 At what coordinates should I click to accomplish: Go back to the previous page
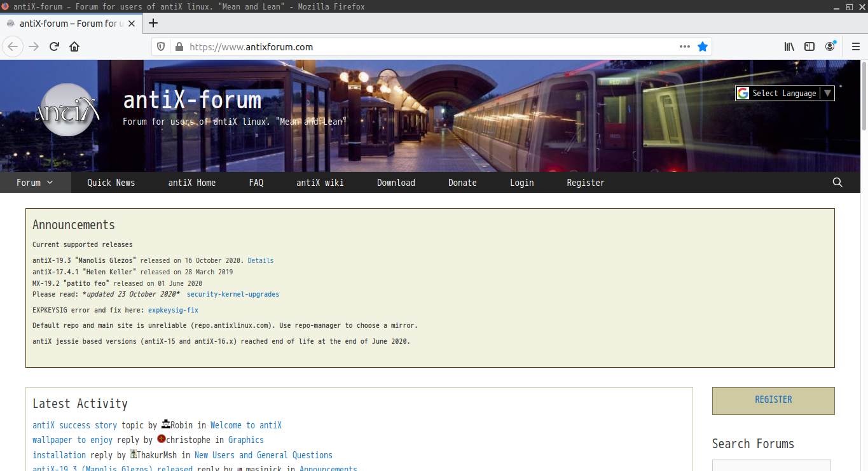click(13, 46)
